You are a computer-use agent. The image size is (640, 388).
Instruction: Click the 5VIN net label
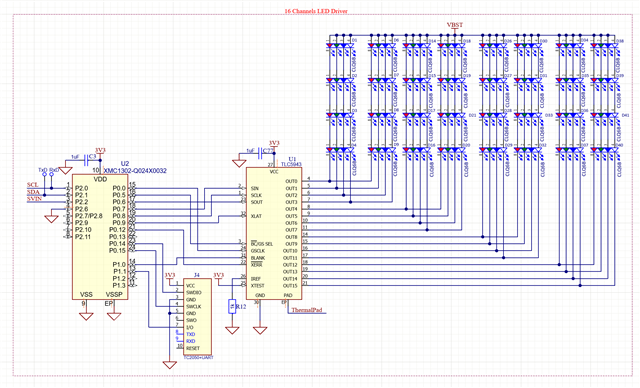click(34, 199)
